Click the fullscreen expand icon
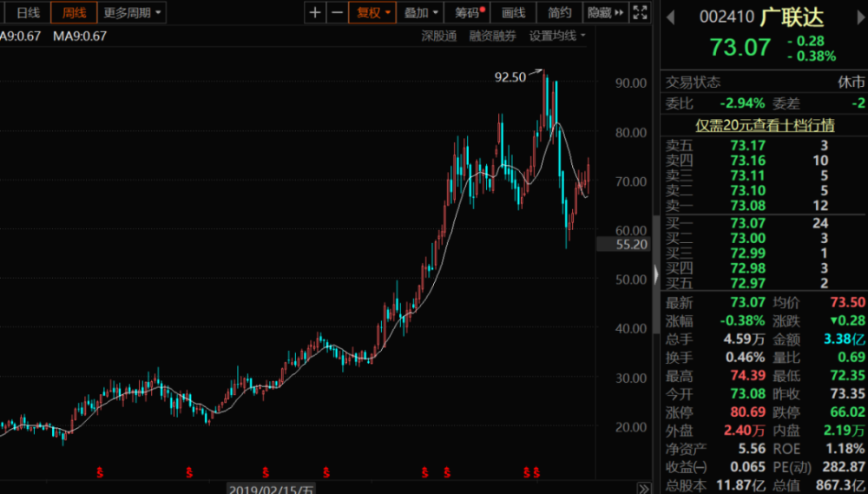This screenshot has height=494, width=868. (640, 12)
